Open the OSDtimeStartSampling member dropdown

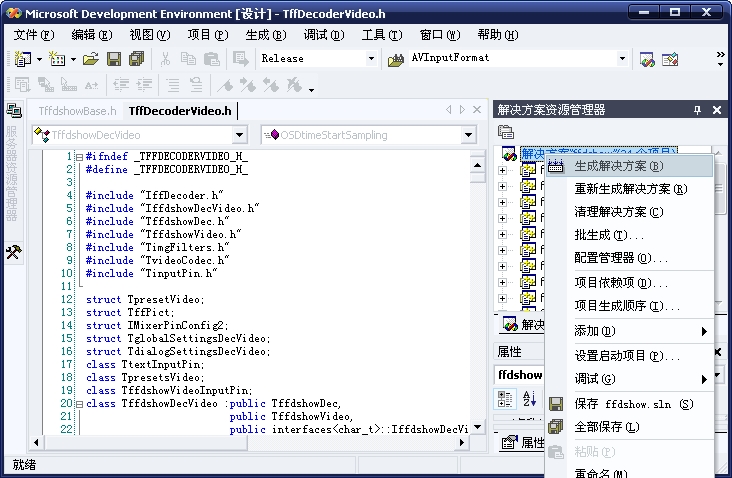tap(468, 135)
